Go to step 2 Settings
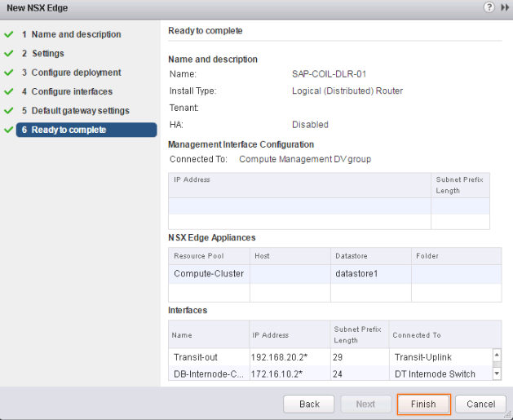 tap(43, 53)
